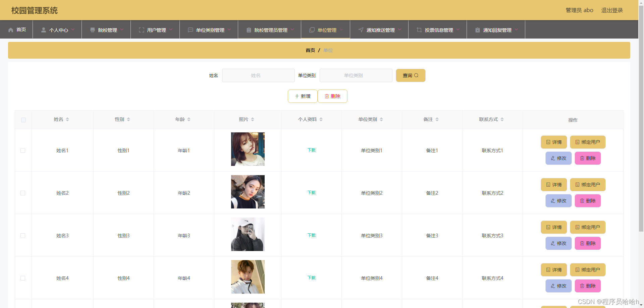Click the paper plane icon beside 通知推送管理
The height and width of the screenshot is (308, 644).
(x=361, y=30)
